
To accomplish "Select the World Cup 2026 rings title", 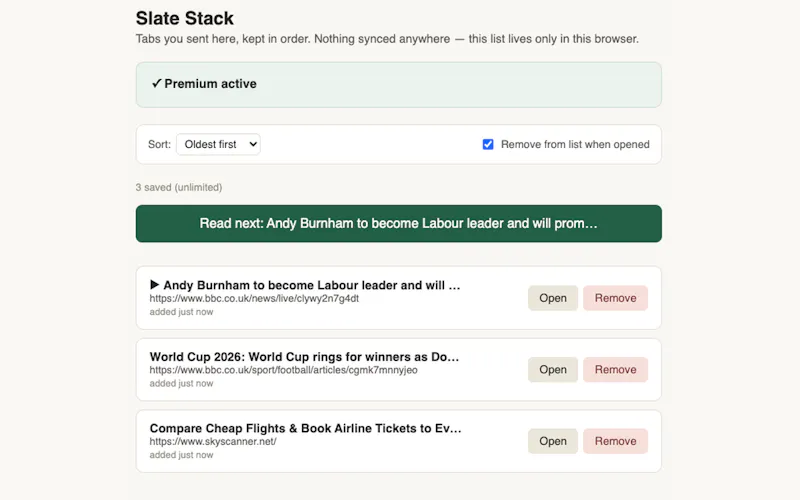I will pyautogui.click(x=304, y=357).
